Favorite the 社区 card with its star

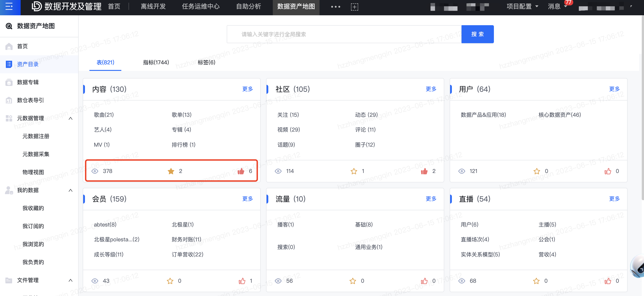(x=354, y=171)
